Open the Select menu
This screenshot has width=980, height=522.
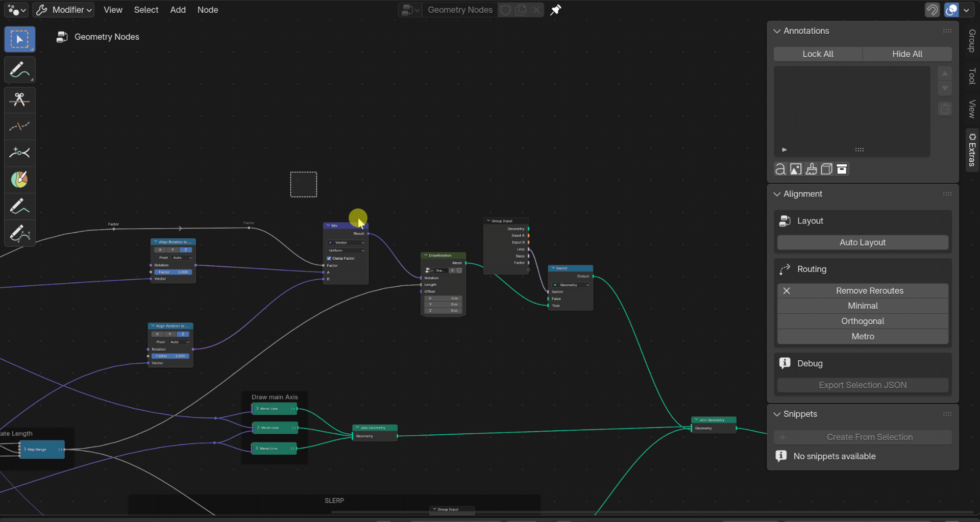tap(146, 10)
